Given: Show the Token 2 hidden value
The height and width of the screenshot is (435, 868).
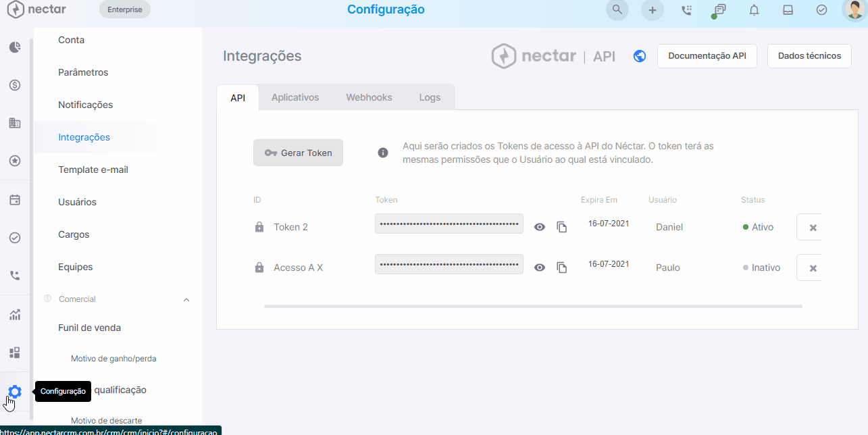Looking at the screenshot, I should [x=539, y=227].
